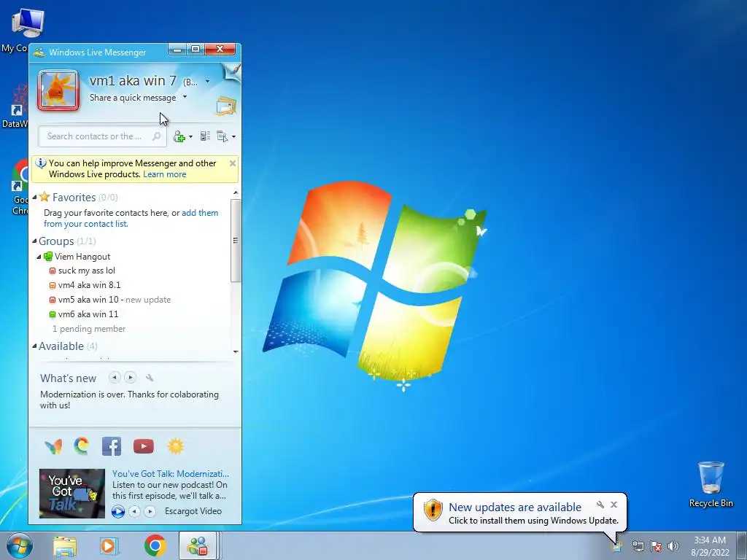Image resolution: width=747 pixels, height=560 pixels.
Task: Open the Add contact dropdown arrow
Action: (190, 136)
